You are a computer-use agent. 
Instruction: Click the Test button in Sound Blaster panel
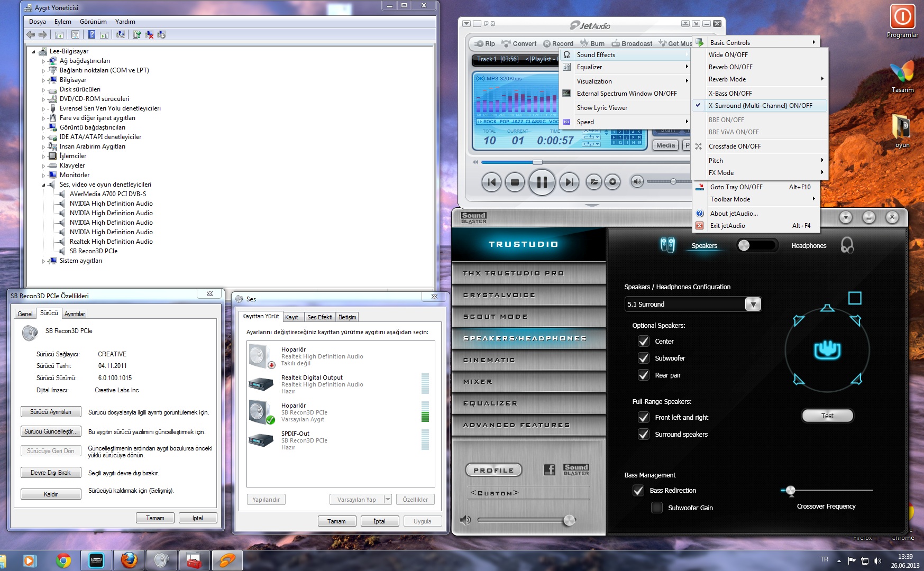(827, 416)
